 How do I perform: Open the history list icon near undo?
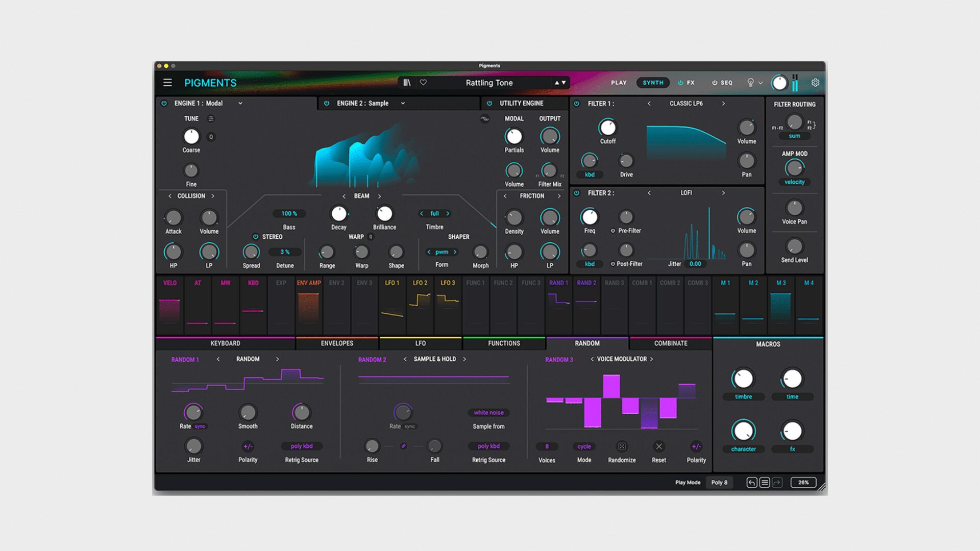coord(764,482)
